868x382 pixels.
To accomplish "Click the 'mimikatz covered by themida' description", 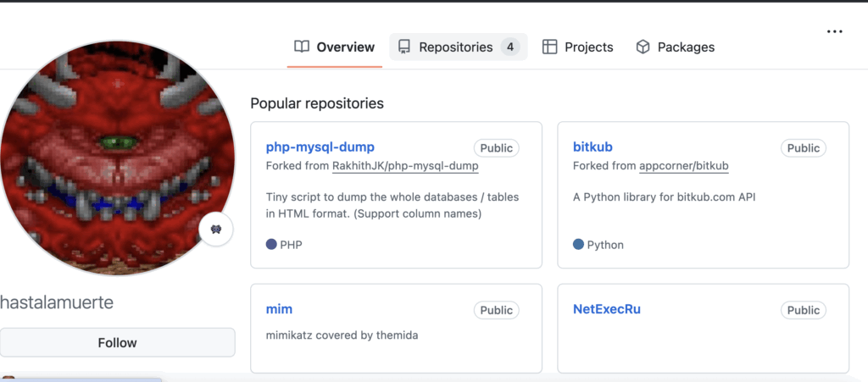I will tap(342, 335).
